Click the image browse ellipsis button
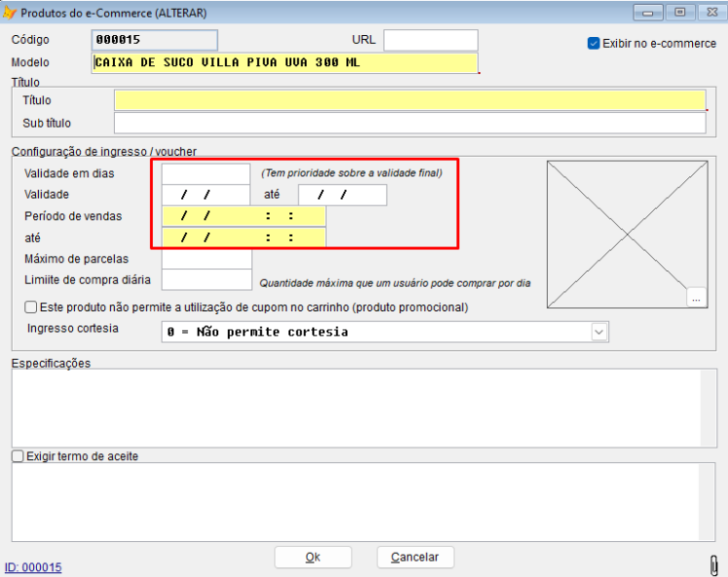728x577 pixels. pos(696,300)
